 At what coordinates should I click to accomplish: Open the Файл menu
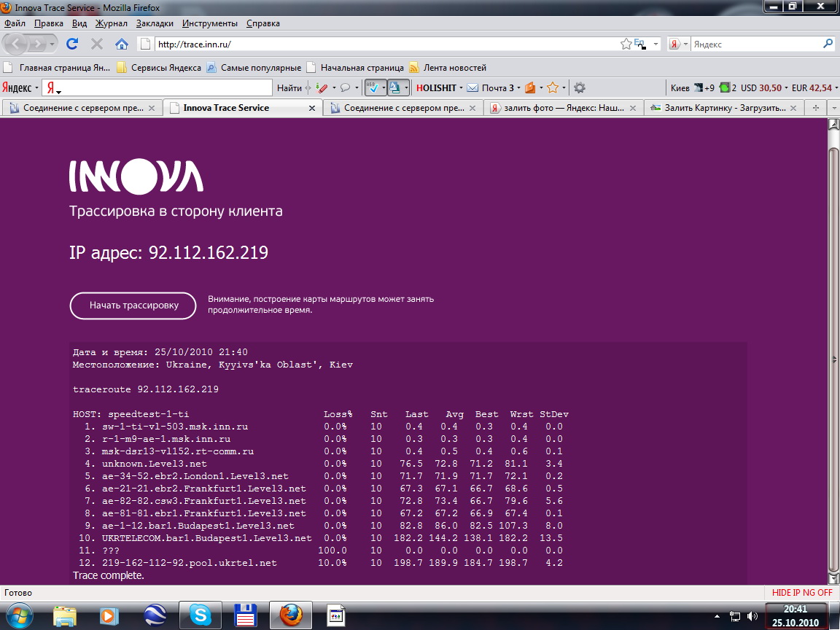point(15,23)
